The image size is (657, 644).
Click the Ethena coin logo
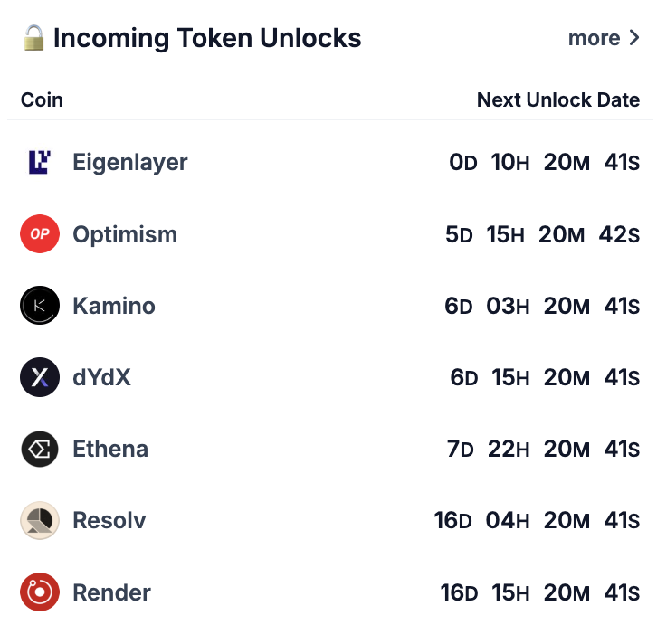[x=40, y=449]
